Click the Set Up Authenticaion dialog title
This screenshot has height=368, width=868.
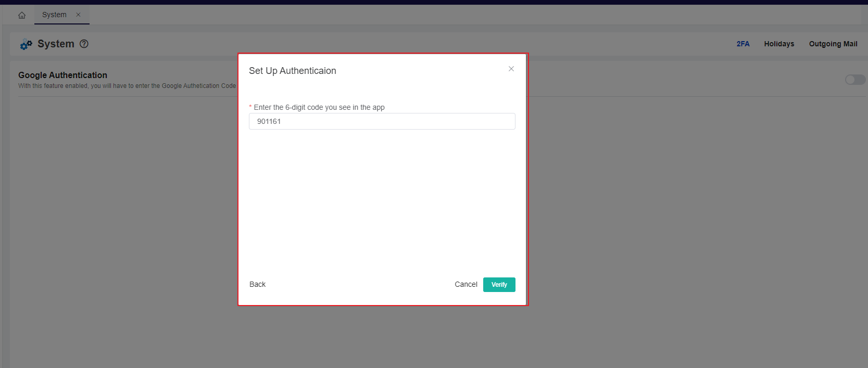click(292, 71)
